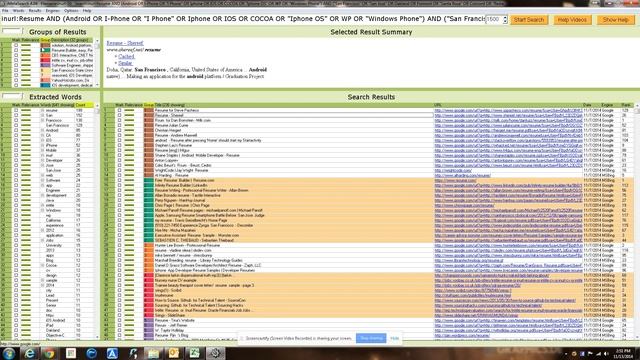Open the Similar link in summary
The width and height of the screenshot is (640, 360).
point(125,63)
